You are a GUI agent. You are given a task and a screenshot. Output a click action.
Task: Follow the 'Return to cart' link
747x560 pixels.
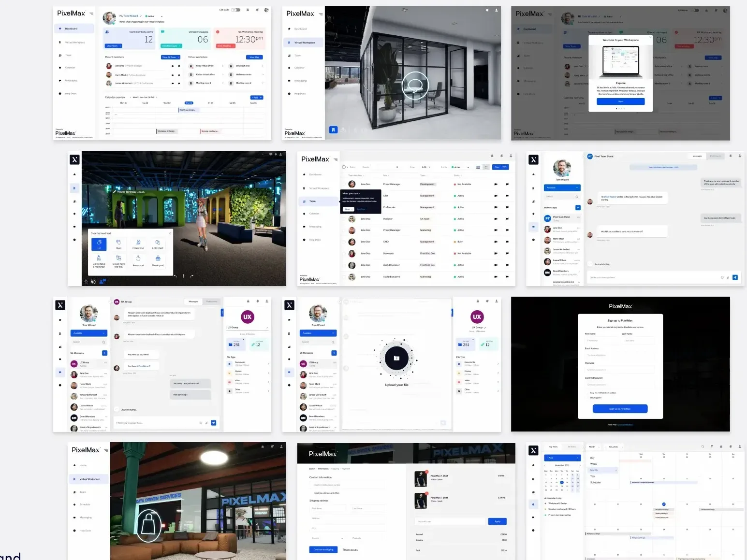tap(350, 549)
